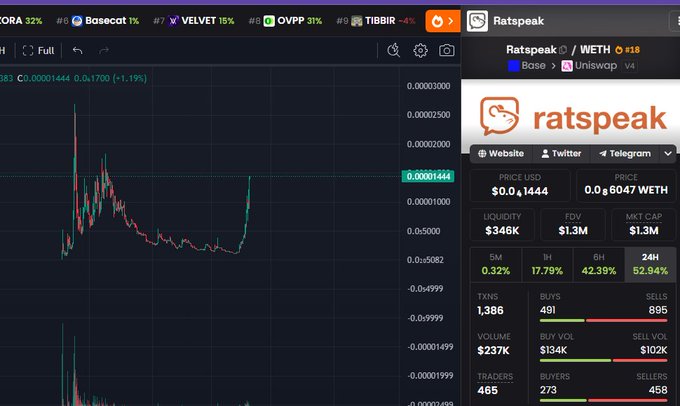Open the Ratspeak Twitter link
Screen dimensions: 680x406
[561, 154]
